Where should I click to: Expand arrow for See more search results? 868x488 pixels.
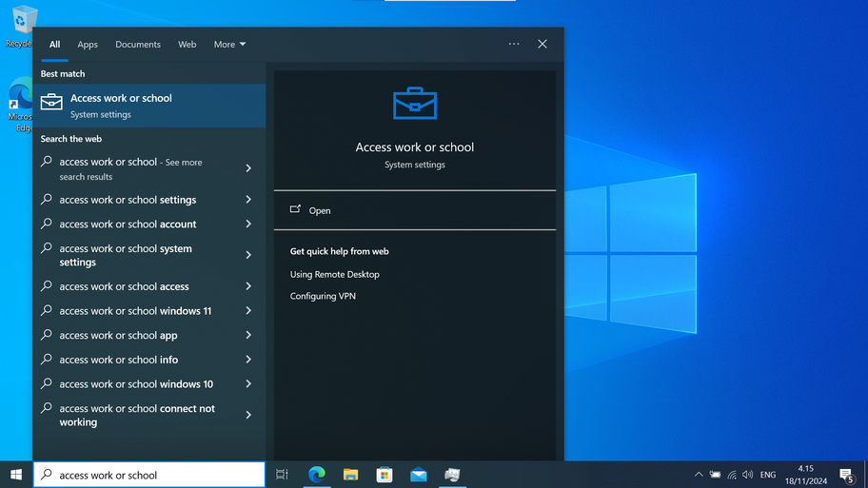click(248, 168)
